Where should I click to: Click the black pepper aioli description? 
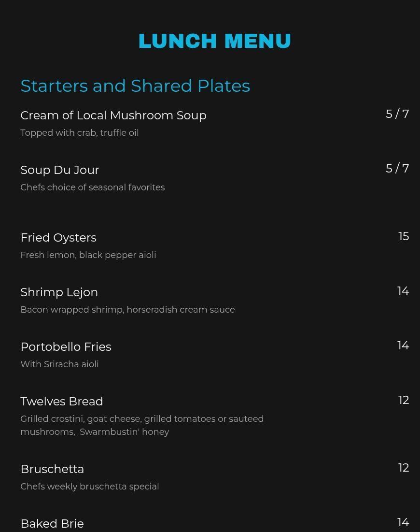[88, 255]
